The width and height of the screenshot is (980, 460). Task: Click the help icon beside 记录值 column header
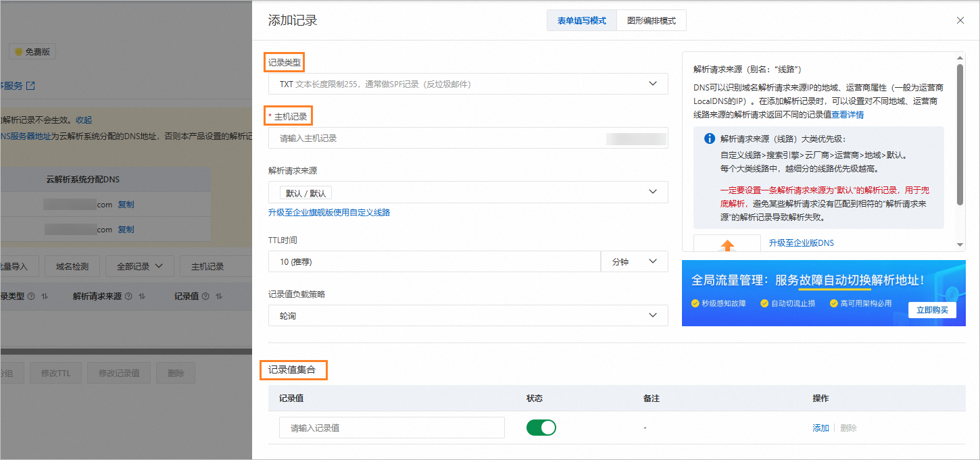[x=205, y=296]
